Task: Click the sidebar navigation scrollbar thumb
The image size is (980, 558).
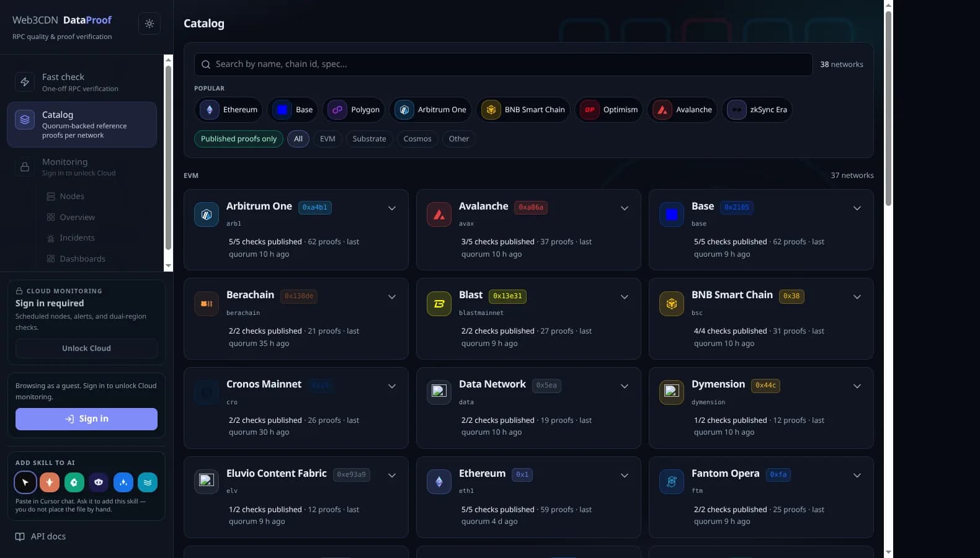Action: (168, 157)
